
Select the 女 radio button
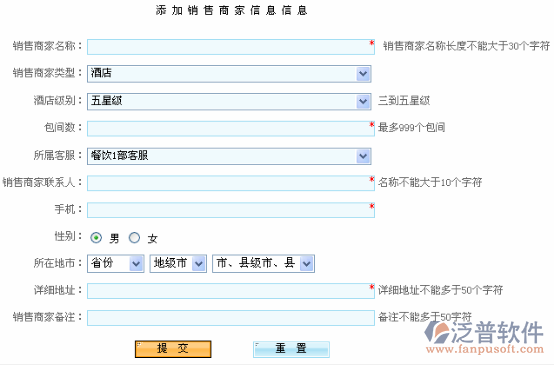point(134,238)
